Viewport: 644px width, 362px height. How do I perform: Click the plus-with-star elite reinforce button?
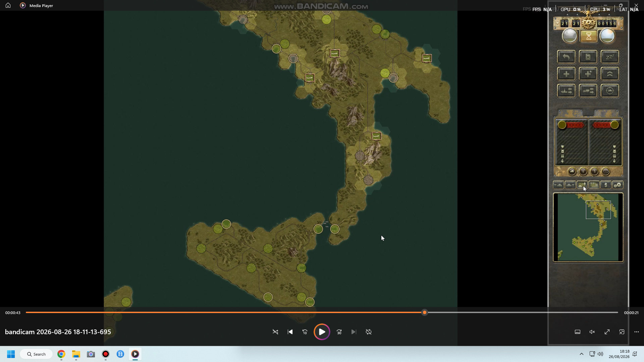pyautogui.click(x=588, y=74)
